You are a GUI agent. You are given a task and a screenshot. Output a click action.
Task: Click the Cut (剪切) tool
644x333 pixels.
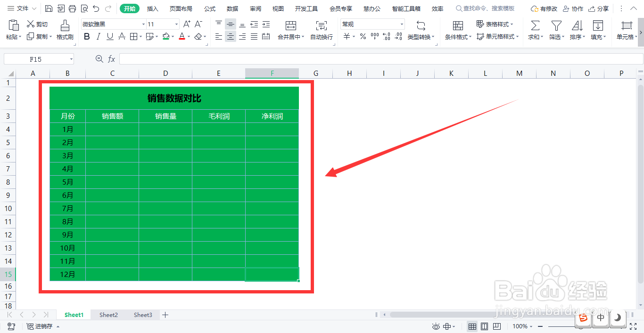pos(37,24)
